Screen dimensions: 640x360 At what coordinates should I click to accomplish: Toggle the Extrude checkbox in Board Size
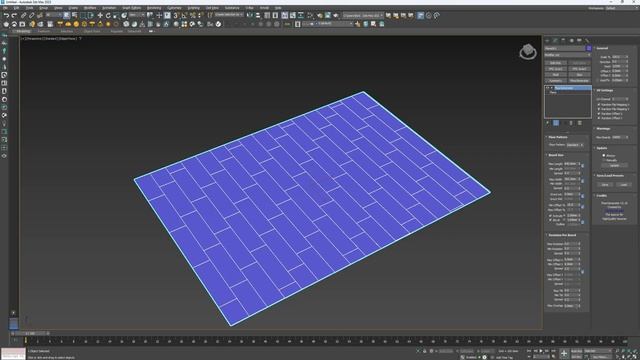tap(550, 216)
